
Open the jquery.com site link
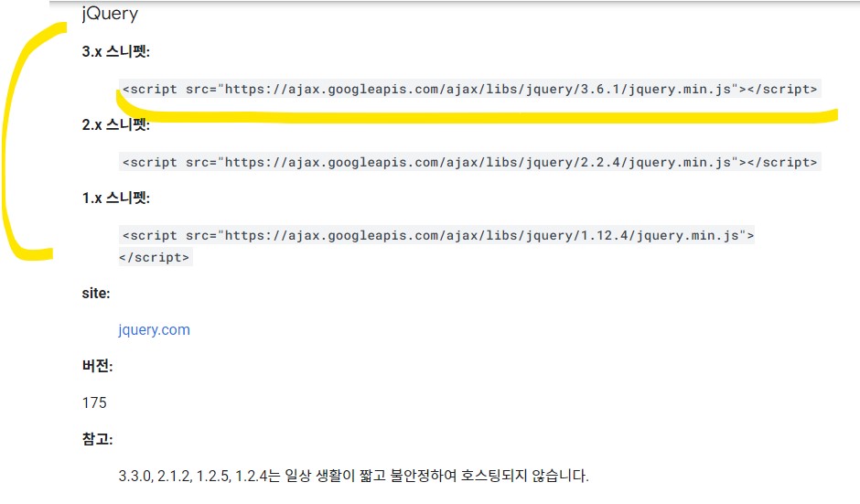(x=154, y=330)
